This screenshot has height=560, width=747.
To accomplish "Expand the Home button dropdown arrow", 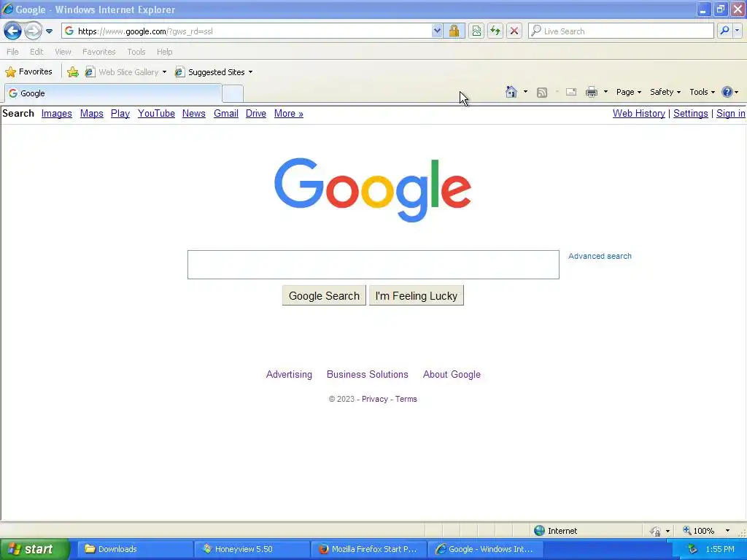I will pyautogui.click(x=525, y=92).
